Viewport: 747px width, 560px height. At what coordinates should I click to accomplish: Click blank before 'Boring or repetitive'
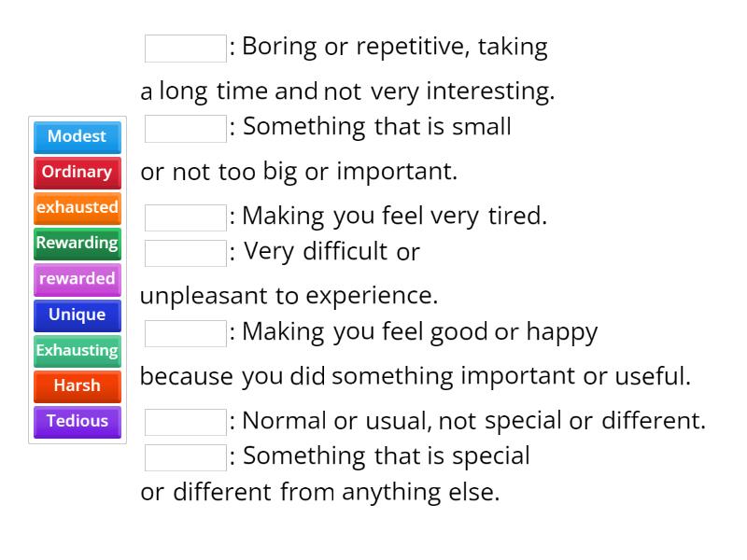point(185,49)
